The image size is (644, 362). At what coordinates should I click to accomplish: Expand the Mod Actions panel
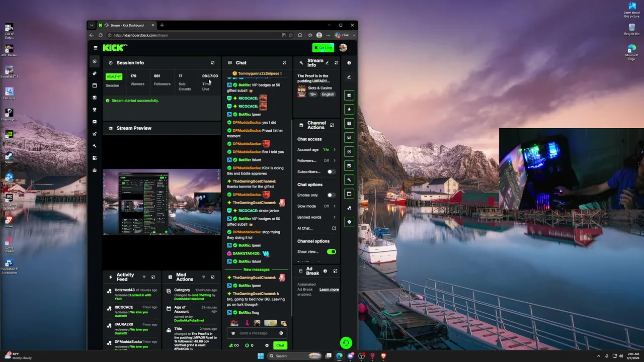tap(213, 277)
